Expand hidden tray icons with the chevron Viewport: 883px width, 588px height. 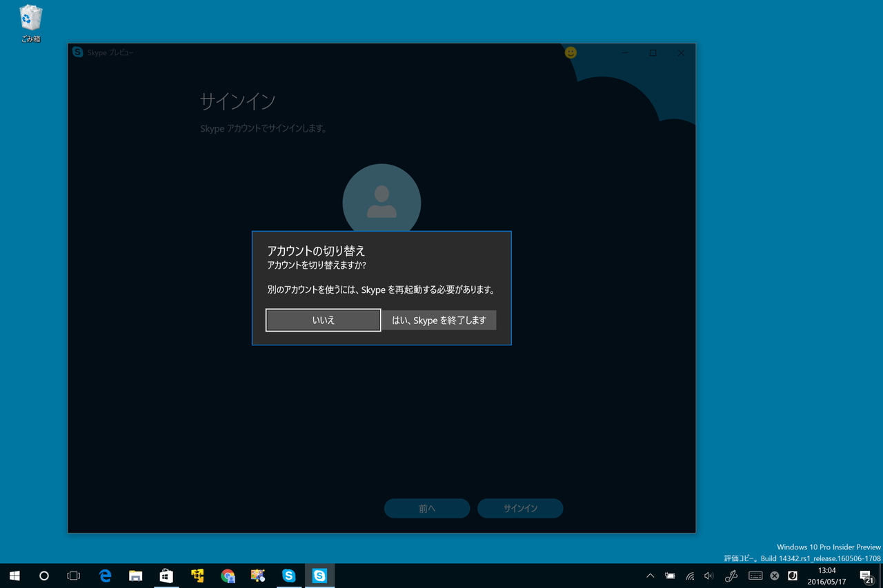[x=649, y=576]
